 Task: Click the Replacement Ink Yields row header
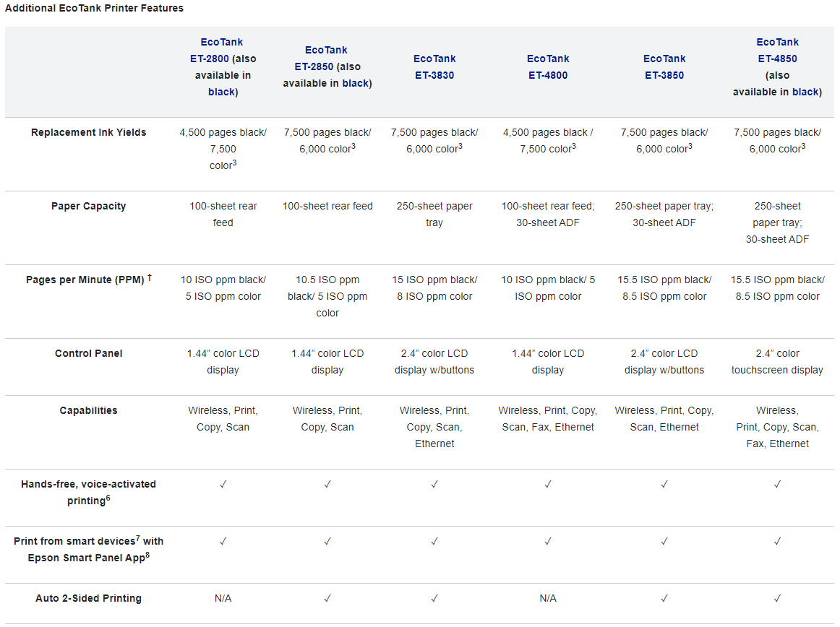click(x=88, y=132)
